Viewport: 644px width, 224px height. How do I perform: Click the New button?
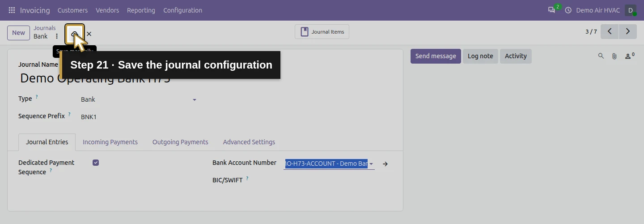19,33
